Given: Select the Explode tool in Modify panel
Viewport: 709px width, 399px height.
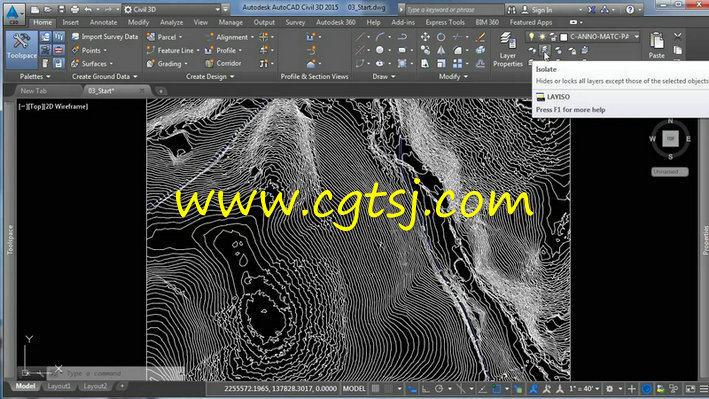Looking at the screenshot, I should 480,50.
